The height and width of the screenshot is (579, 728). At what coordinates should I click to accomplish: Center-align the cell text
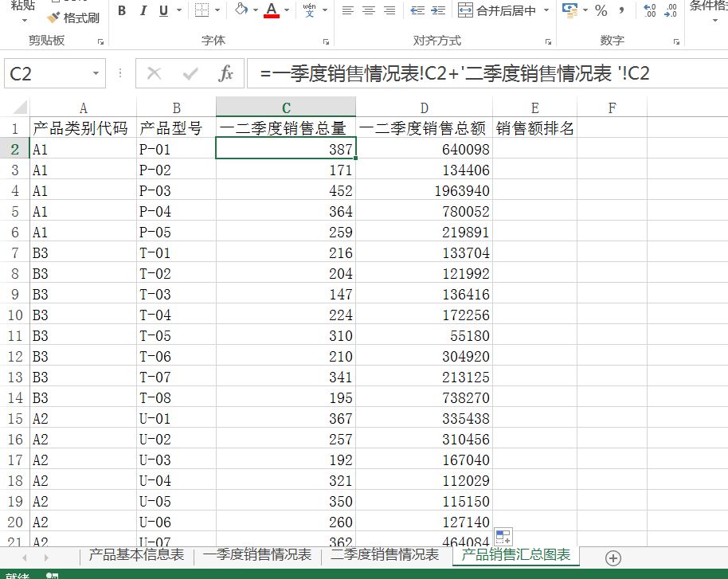[368, 11]
